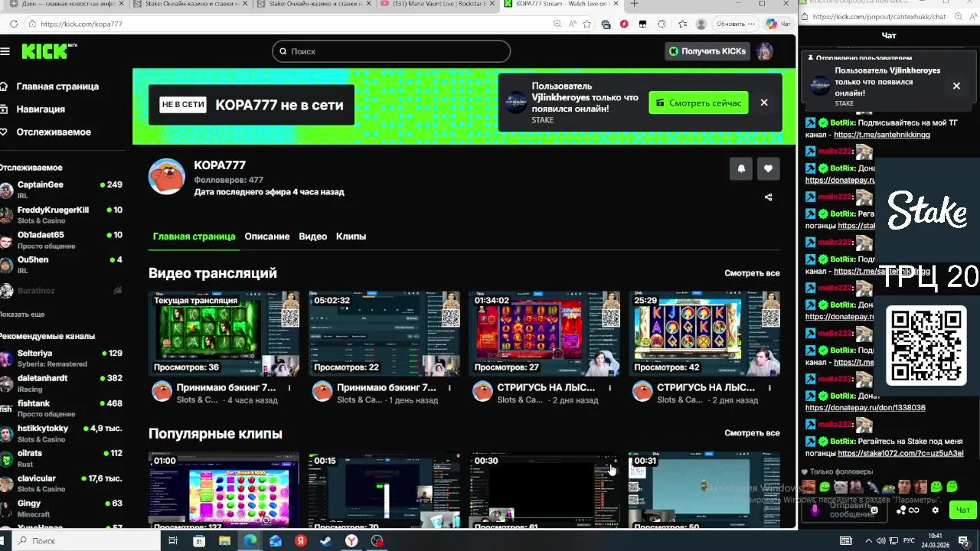Open the t.me/santehnikkingg link in chat
This screenshot has width=980, height=551.
pyautogui.click(x=882, y=135)
